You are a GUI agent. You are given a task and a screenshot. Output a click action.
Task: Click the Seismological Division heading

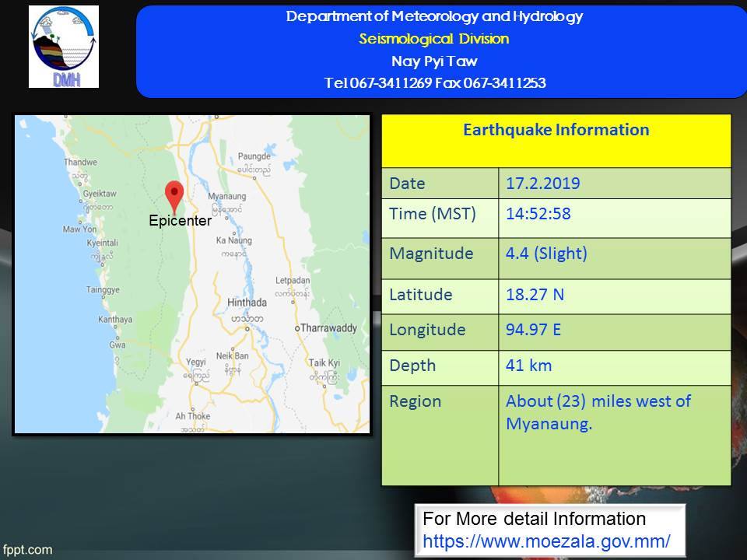tap(434, 39)
